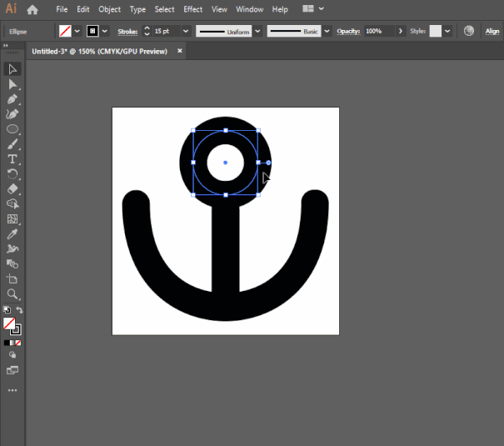The width and height of the screenshot is (504, 446).
Task: Open the Effect menu
Action: [x=192, y=9]
